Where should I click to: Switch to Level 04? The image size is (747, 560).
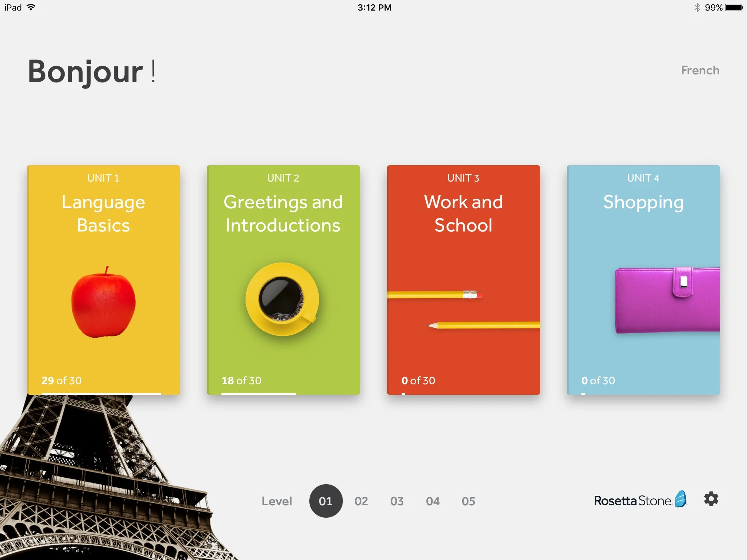click(433, 501)
